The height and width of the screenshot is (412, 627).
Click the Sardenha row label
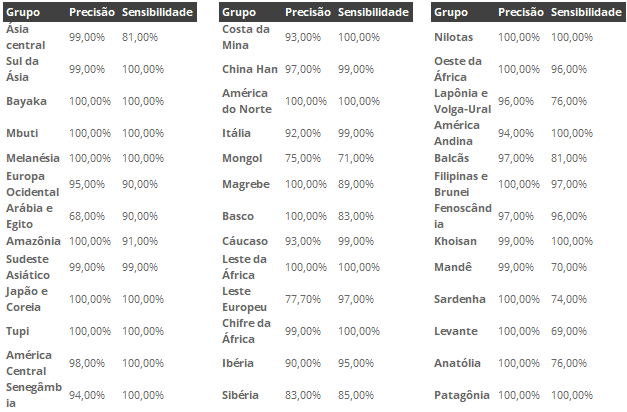[460, 299]
